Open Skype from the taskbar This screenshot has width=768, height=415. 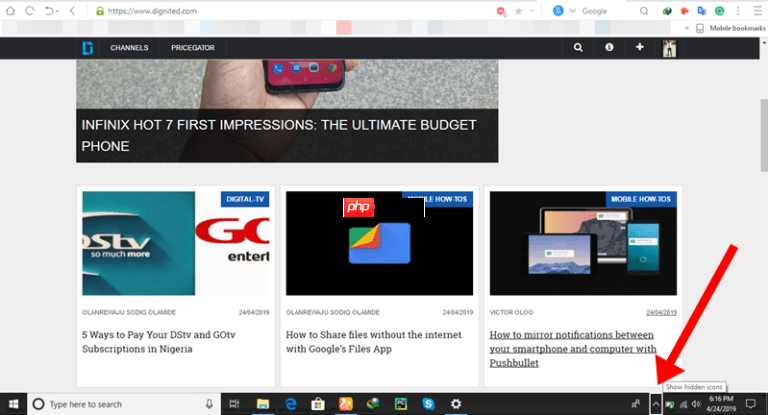coord(428,404)
